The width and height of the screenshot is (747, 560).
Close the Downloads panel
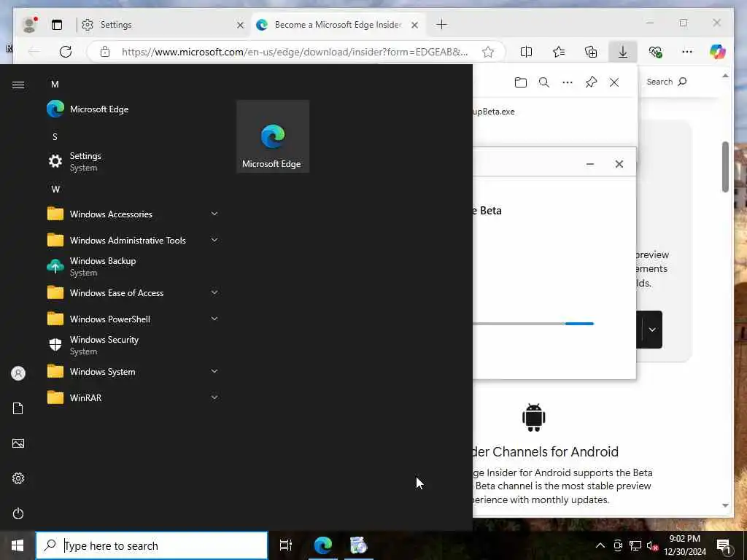[x=614, y=82]
